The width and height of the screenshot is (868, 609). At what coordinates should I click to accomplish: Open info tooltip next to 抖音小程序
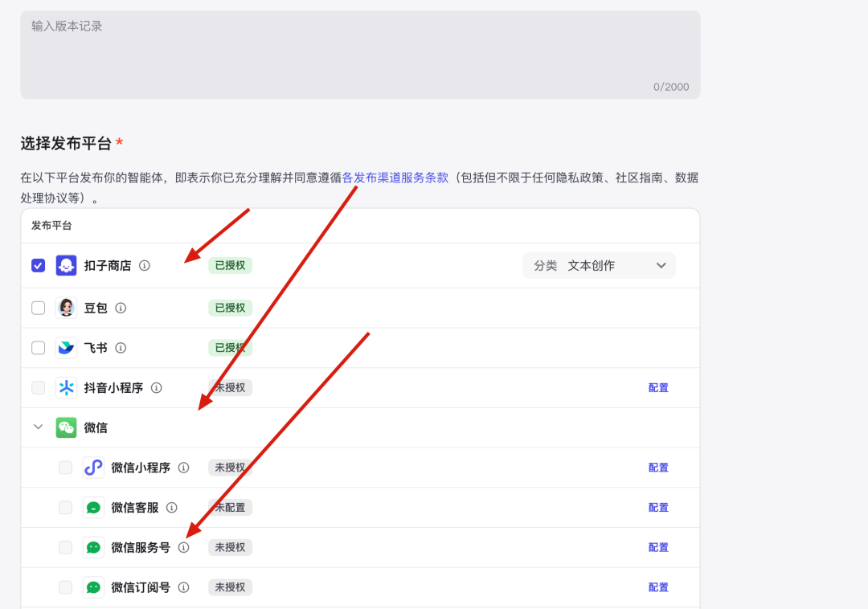157,388
